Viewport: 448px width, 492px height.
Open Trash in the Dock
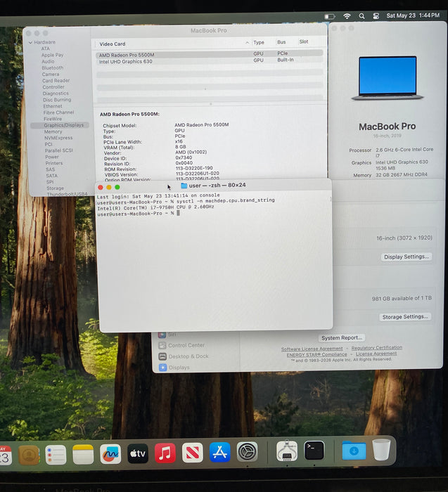[x=381, y=450]
